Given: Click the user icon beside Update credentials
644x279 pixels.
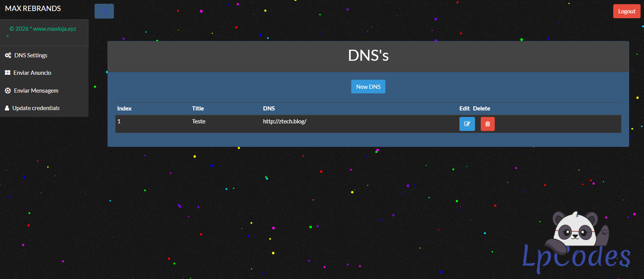Looking at the screenshot, I should pyautogui.click(x=7, y=108).
